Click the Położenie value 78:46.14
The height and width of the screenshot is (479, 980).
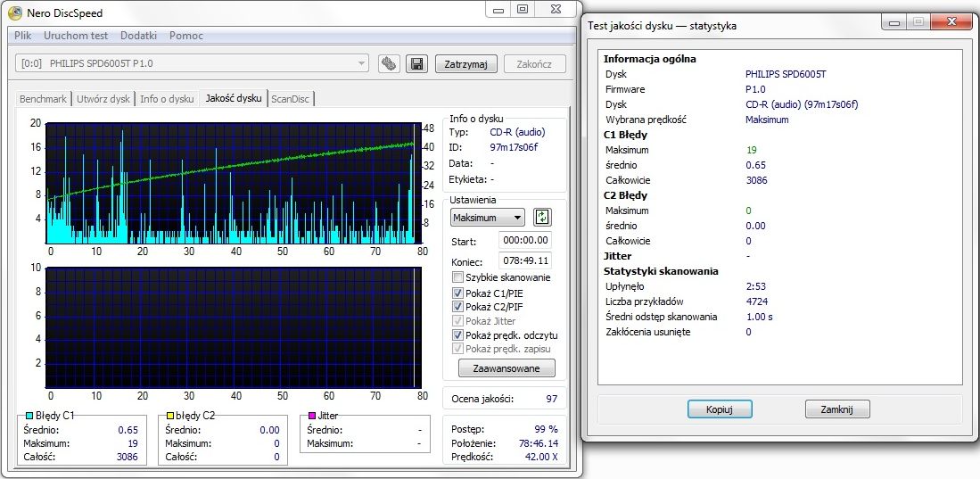coord(537,442)
